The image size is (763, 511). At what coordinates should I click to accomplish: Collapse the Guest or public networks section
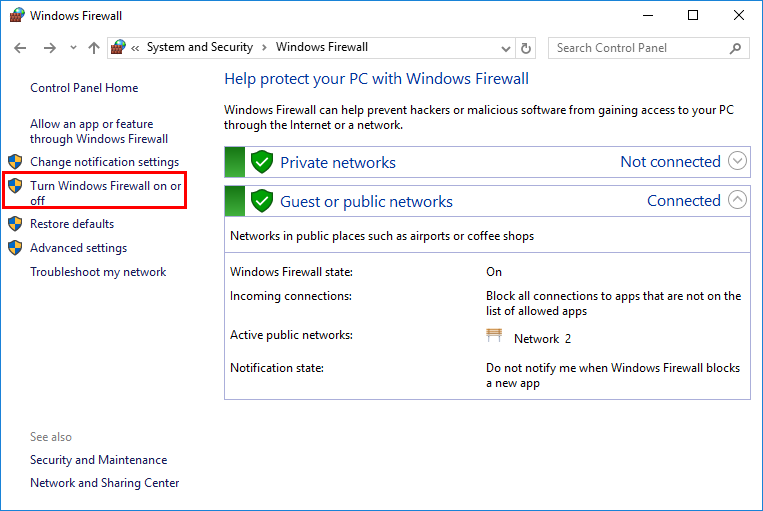(737, 200)
